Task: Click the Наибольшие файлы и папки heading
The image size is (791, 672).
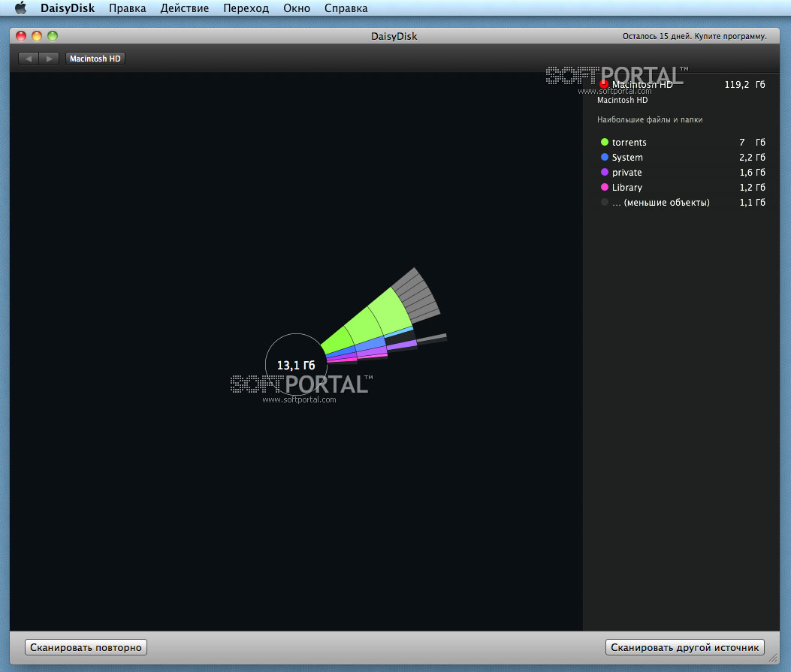Action: tap(650, 119)
